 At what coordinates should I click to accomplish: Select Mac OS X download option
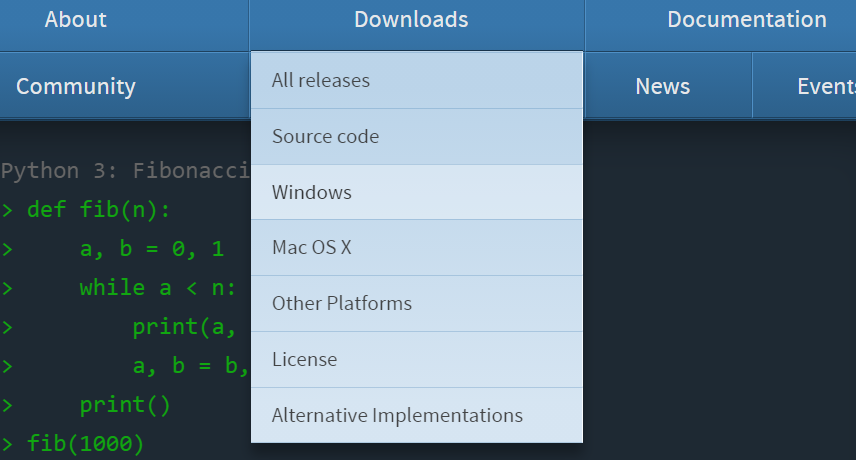pyautogui.click(x=417, y=248)
